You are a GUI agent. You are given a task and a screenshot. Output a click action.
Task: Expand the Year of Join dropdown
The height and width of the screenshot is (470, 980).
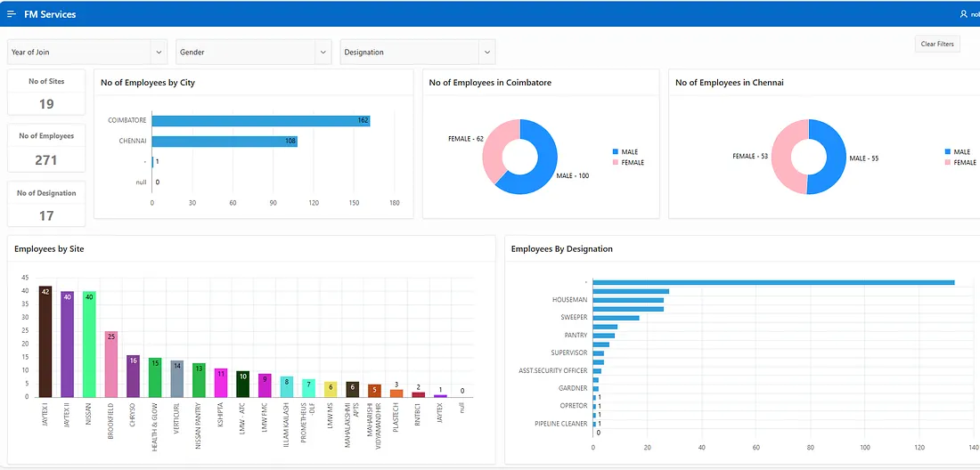(159, 53)
